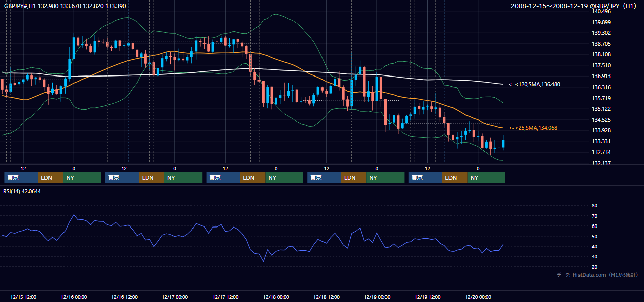
Task: Click price axis value 135.719
Action: pos(602,98)
